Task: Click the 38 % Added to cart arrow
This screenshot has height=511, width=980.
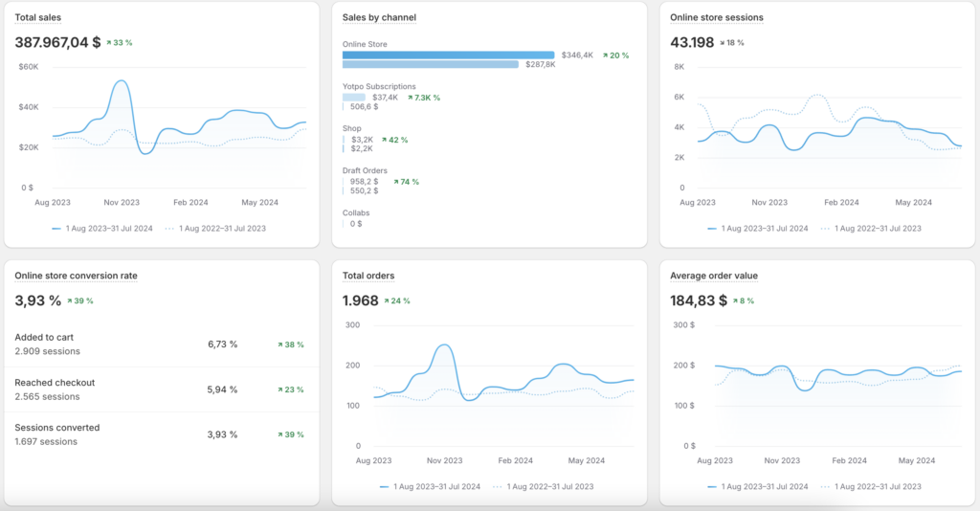Action: (x=280, y=344)
